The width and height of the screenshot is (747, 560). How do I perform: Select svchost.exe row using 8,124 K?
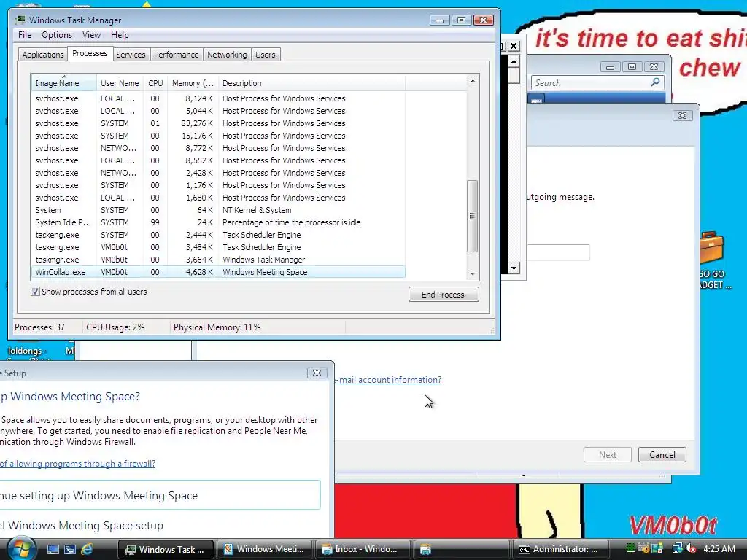coord(218,98)
